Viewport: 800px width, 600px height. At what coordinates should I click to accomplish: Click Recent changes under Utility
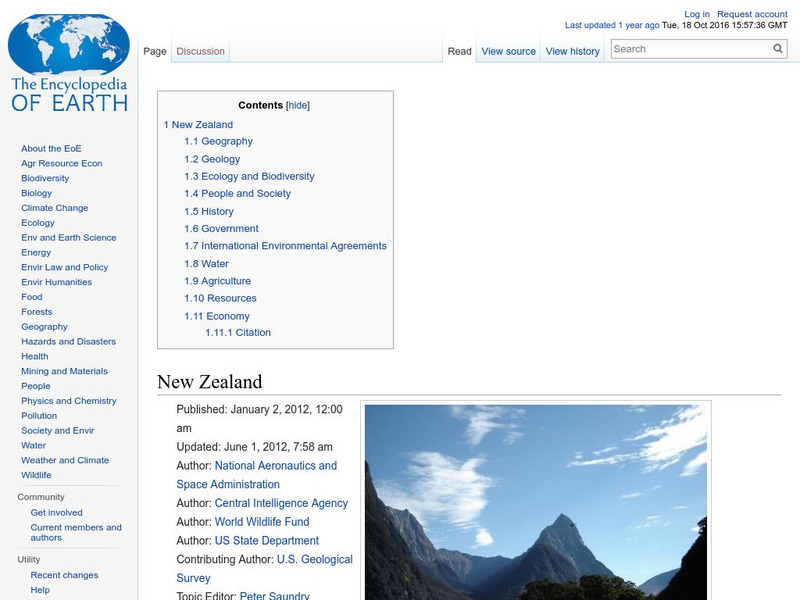click(62, 575)
